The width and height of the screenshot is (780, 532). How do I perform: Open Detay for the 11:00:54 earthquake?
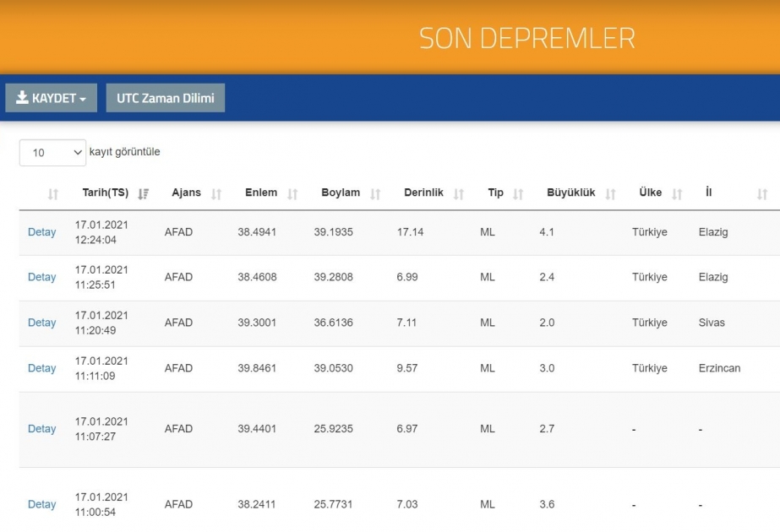point(41,505)
